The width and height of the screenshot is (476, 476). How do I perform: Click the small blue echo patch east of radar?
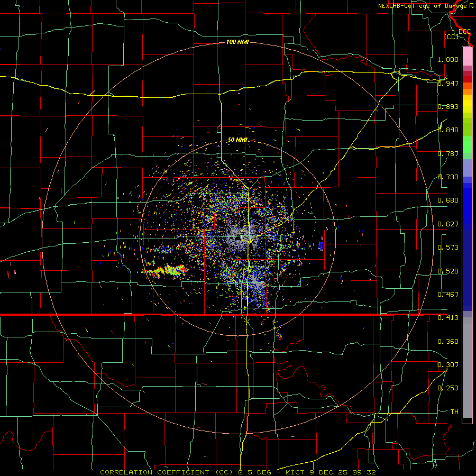click(321, 246)
